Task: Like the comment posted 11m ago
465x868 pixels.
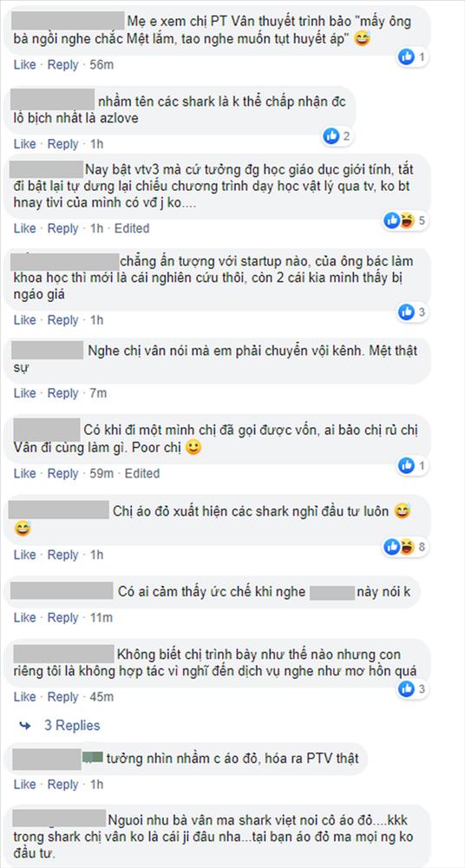Action: pyautogui.click(x=24, y=617)
